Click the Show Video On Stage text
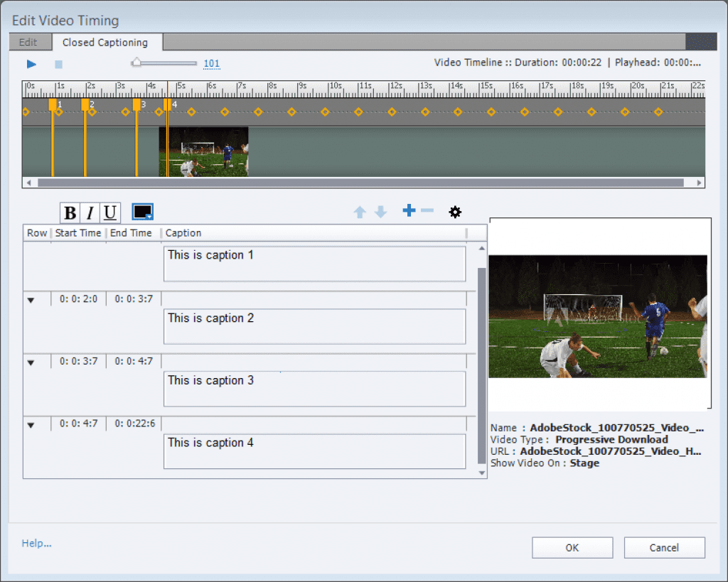Viewport: 728px width, 582px height. pyautogui.click(x=545, y=463)
